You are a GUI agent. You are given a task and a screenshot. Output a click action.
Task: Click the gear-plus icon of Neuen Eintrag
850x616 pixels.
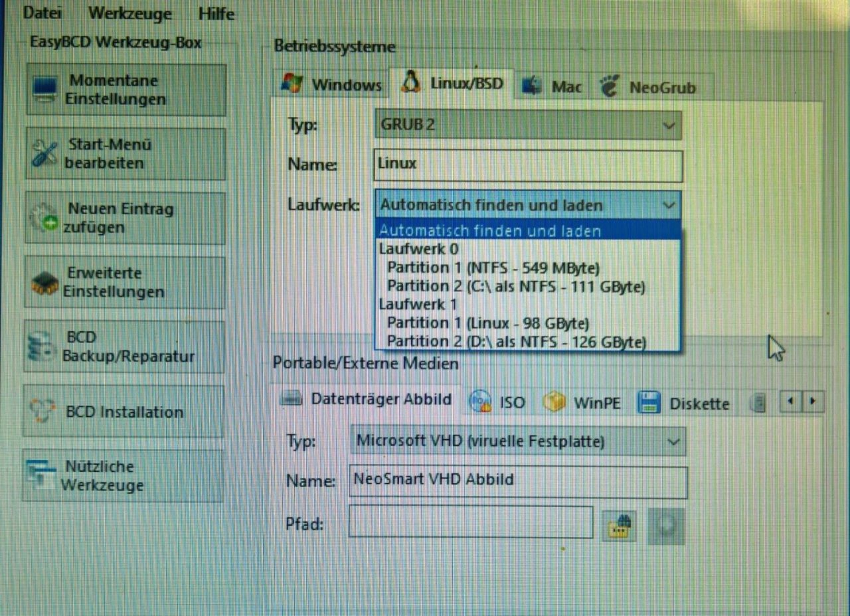point(44,218)
